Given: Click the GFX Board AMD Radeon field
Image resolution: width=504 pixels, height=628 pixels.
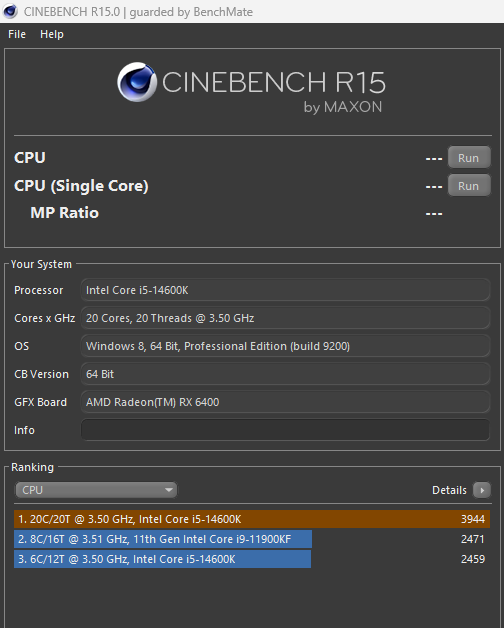Looking at the screenshot, I should 285,402.
